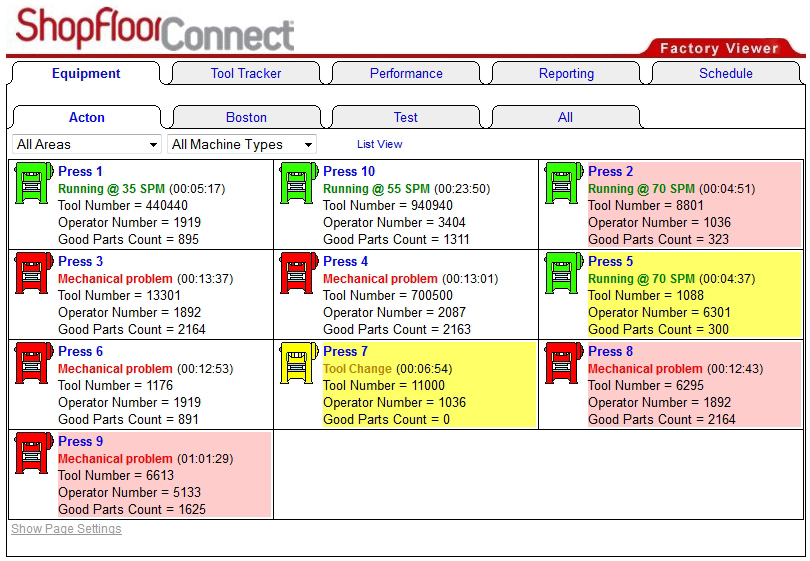Click Press 4 'Mechanical problem' status
Screen dimensions: 810x561
(x=380, y=278)
